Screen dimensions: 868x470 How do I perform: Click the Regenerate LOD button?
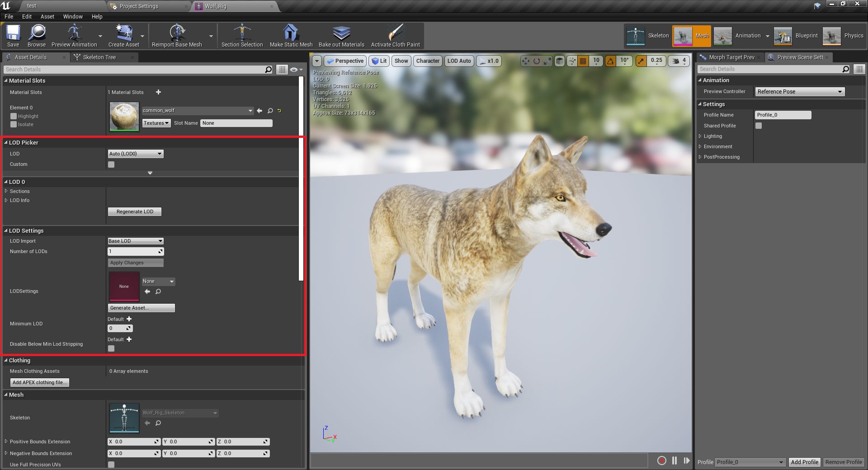click(134, 211)
